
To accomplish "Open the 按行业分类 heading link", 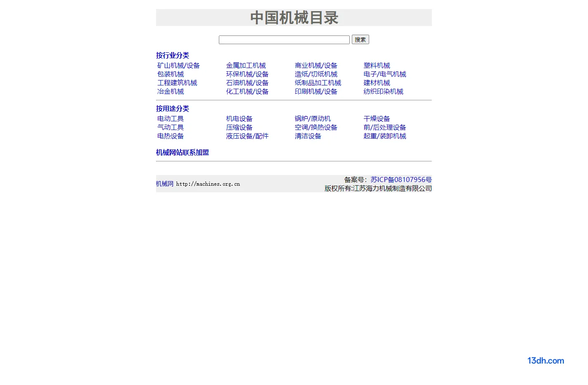I will (x=173, y=55).
